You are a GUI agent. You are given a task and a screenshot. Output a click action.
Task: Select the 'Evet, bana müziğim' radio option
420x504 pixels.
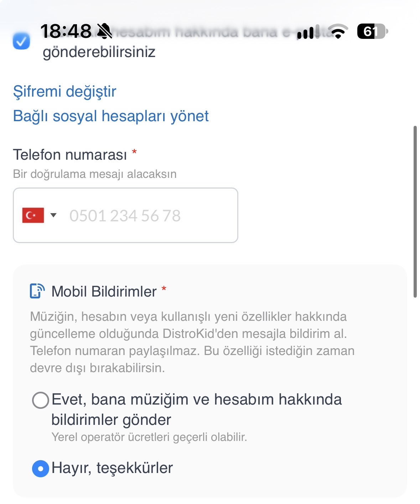click(40, 400)
